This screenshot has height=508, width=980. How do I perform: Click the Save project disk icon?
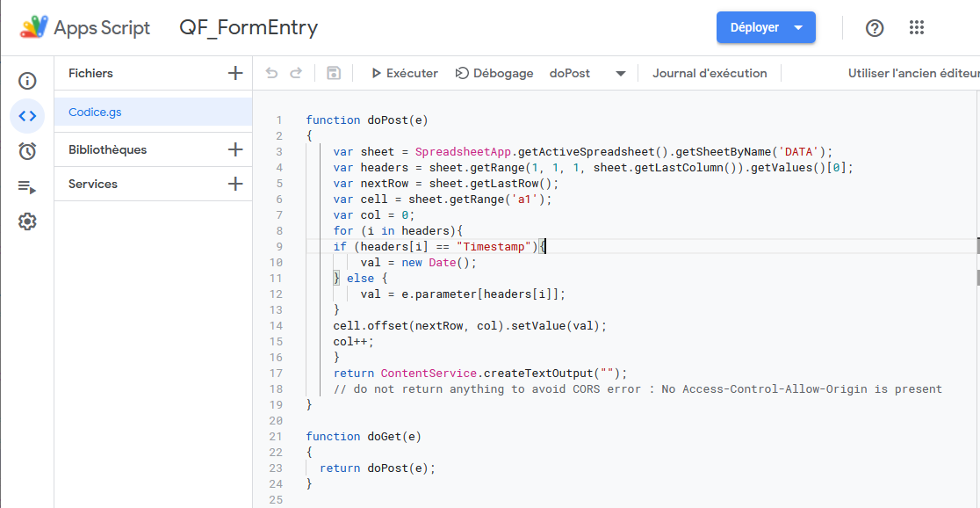[334, 74]
